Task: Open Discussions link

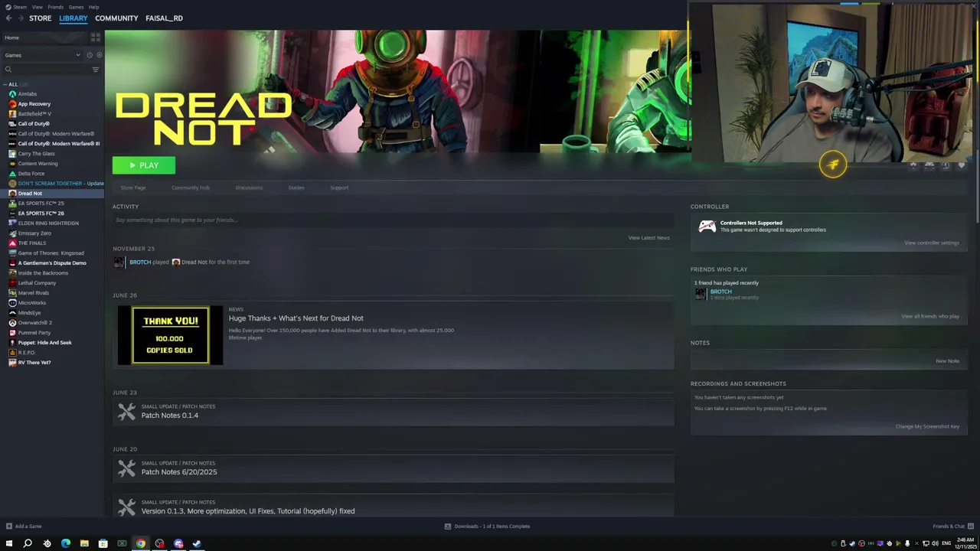Action: [x=249, y=187]
